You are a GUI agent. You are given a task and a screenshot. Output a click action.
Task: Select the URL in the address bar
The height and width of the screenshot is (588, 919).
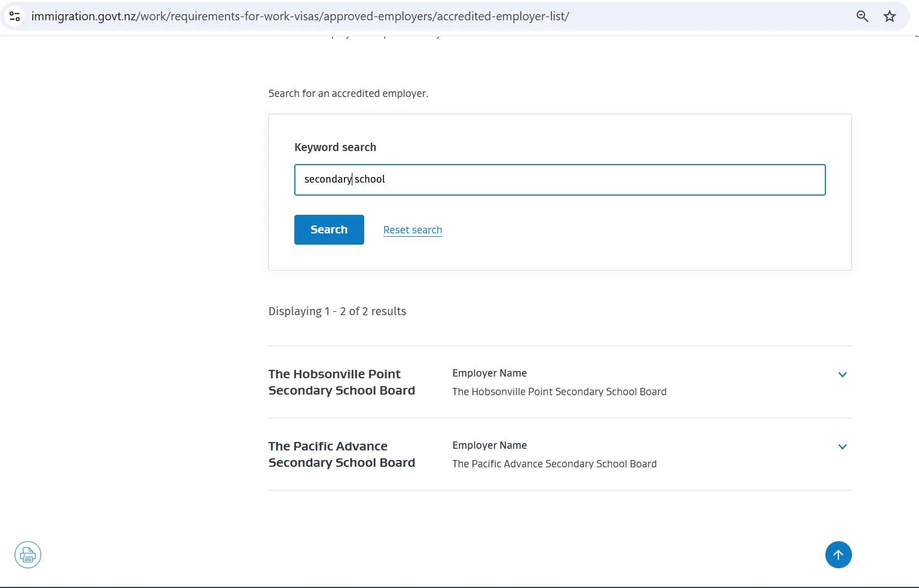[300, 16]
